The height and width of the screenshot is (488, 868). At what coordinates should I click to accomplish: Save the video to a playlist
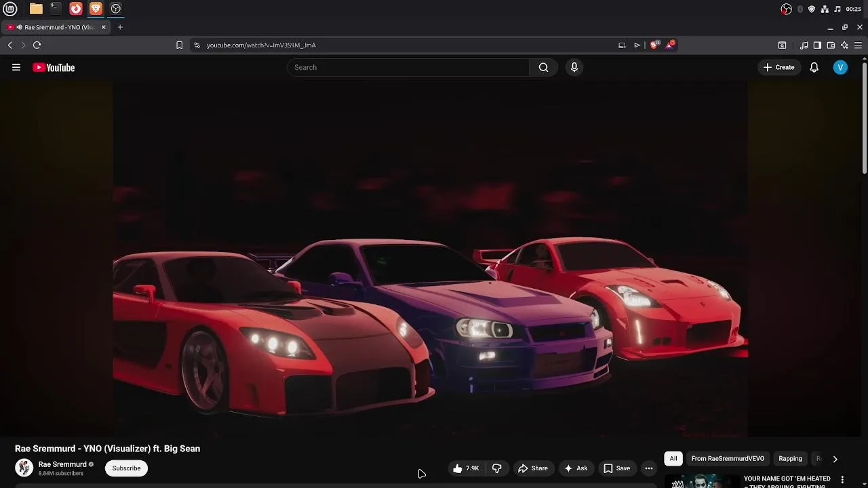point(617,468)
